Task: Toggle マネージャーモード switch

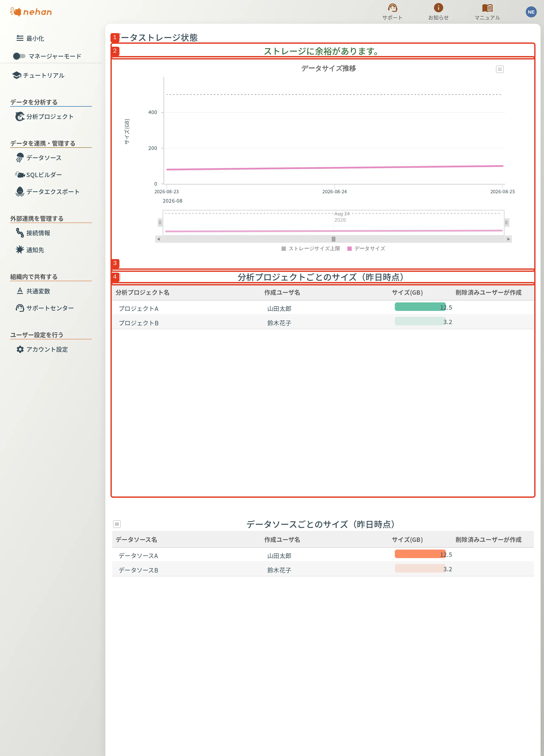Action: pyautogui.click(x=19, y=56)
